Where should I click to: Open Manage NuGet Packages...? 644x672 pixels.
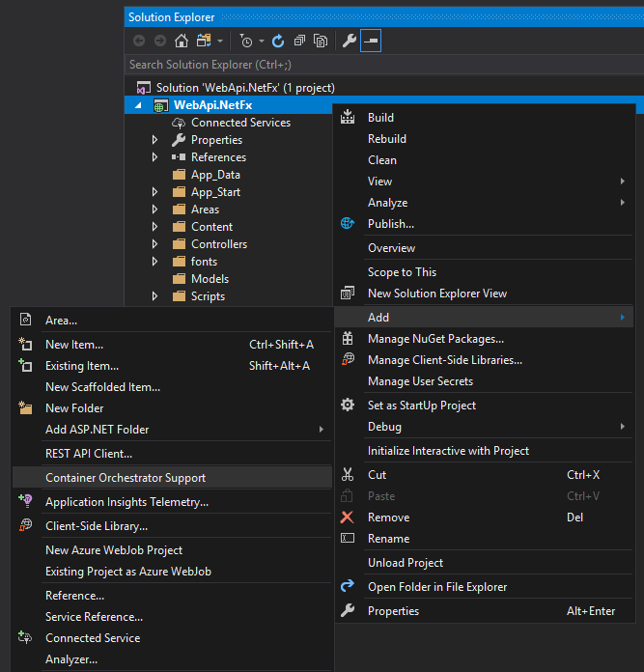click(x=484, y=339)
